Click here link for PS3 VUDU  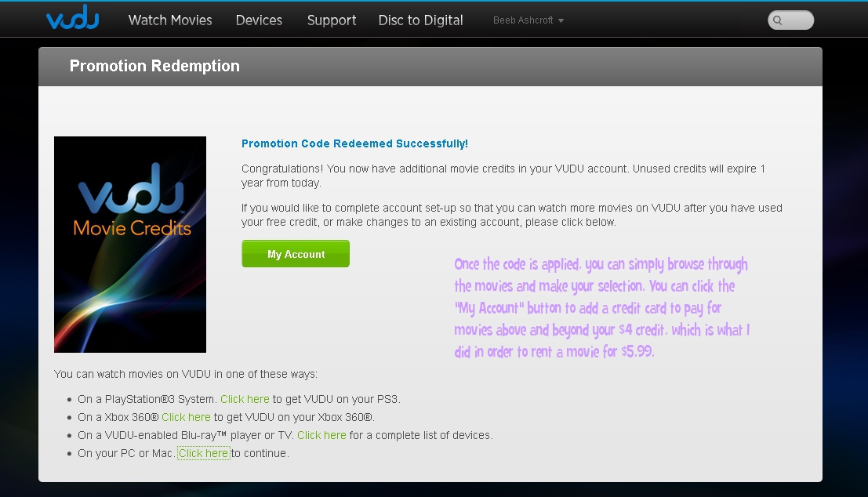pos(245,399)
